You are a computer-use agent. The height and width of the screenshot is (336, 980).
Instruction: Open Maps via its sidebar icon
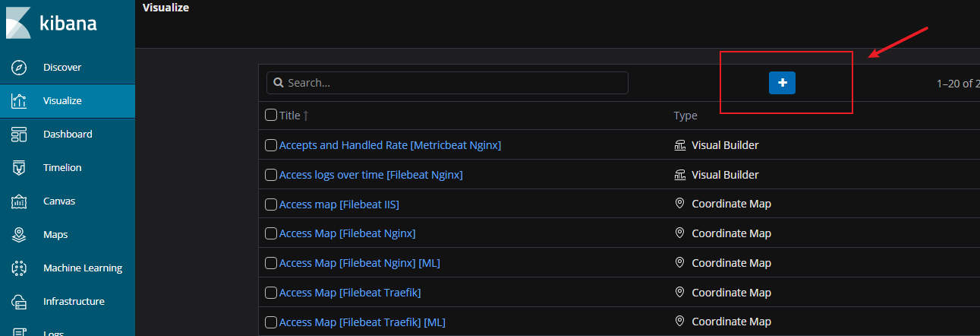coord(20,235)
